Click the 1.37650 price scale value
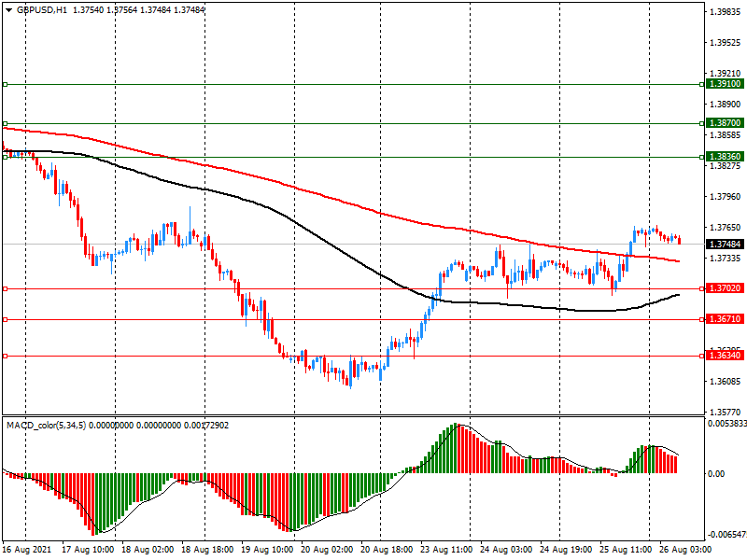The image size is (747, 560). 726,227
